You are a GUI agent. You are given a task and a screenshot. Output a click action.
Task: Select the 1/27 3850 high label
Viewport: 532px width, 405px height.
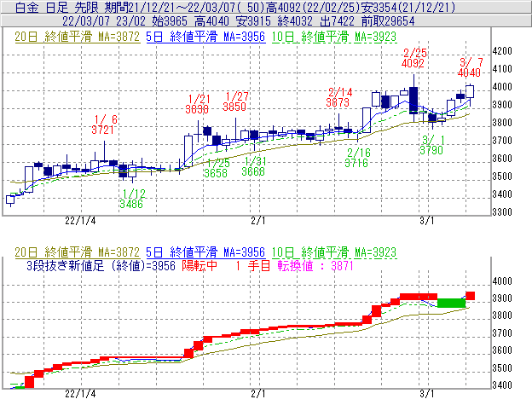click(x=235, y=101)
